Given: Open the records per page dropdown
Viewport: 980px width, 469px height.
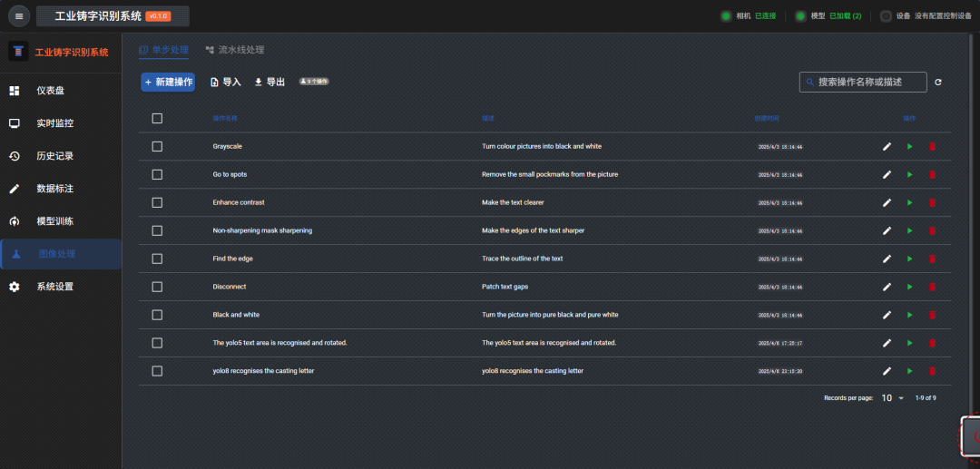Looking at the screenshot, I should click(893, 398).
